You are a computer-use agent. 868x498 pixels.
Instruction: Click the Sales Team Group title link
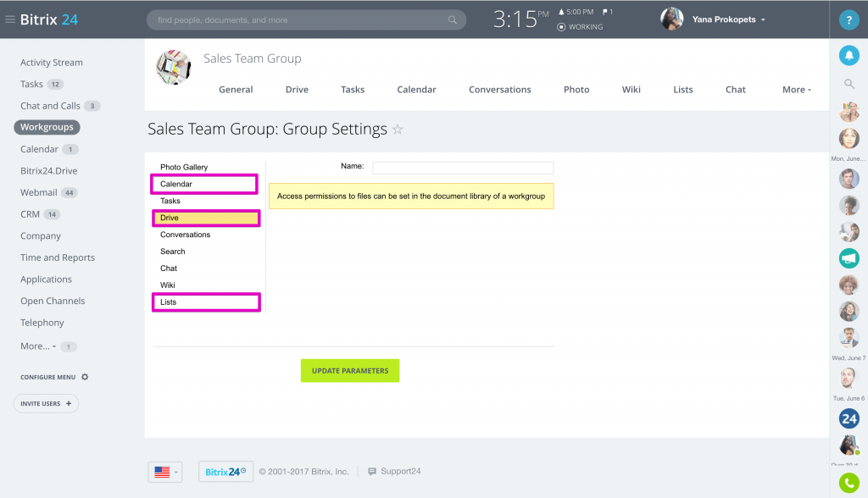(x=253, y=58)
